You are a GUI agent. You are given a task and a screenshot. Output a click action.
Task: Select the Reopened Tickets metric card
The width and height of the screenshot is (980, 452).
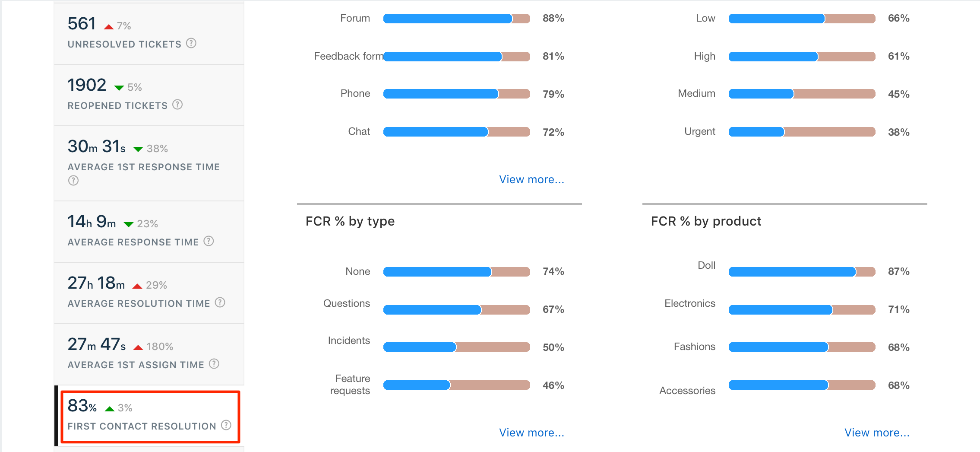(x=149, y=95)
